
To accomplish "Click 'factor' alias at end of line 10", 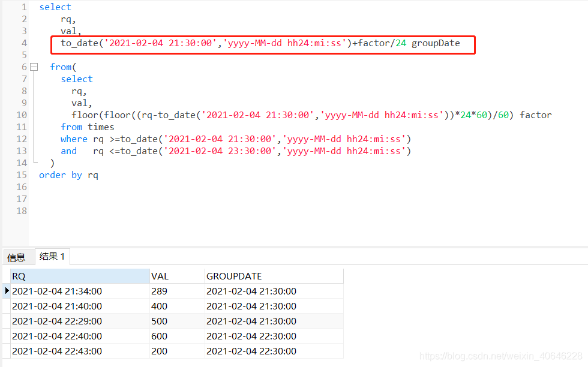I will click(x=535, y=115).
